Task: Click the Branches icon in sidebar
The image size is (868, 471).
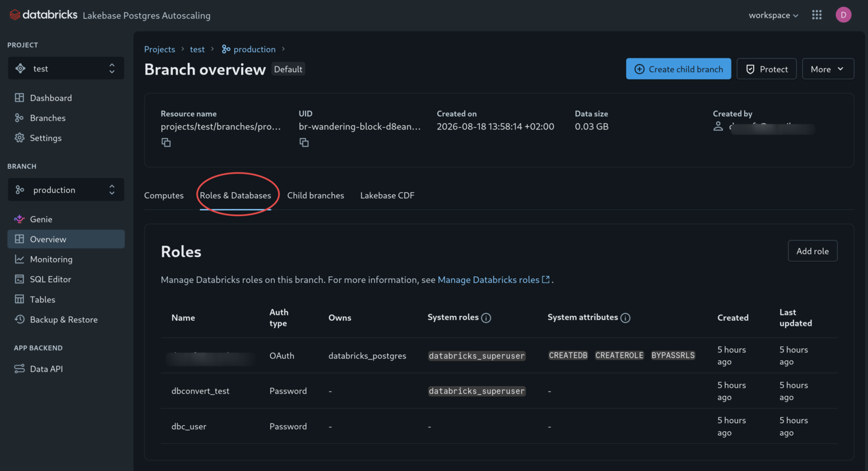Action: 19,118
